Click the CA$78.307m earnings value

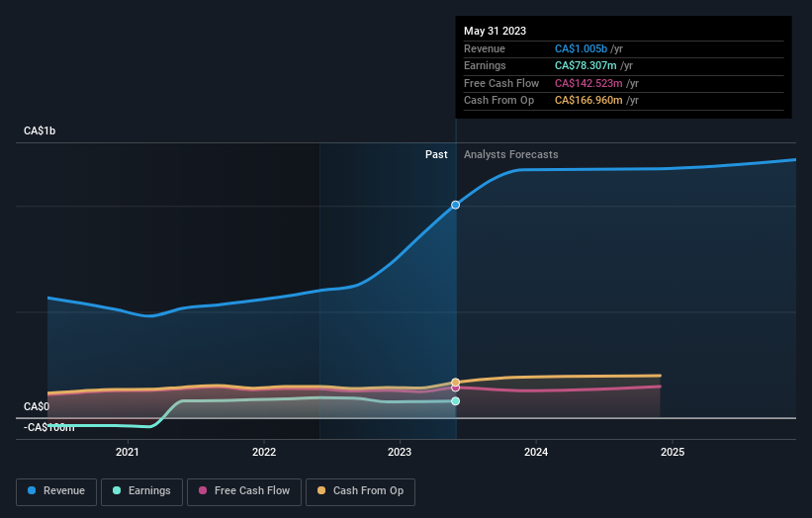pyautogui.click(x=586, y=65)
